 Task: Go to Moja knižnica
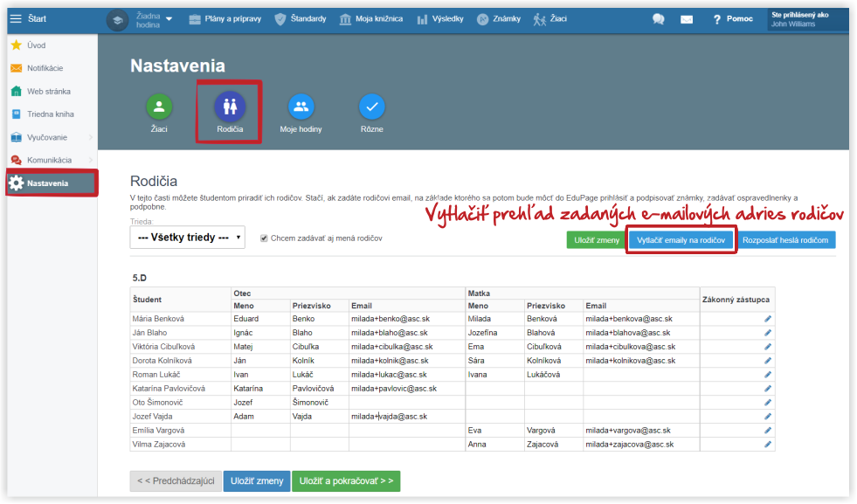click(371, 19)
